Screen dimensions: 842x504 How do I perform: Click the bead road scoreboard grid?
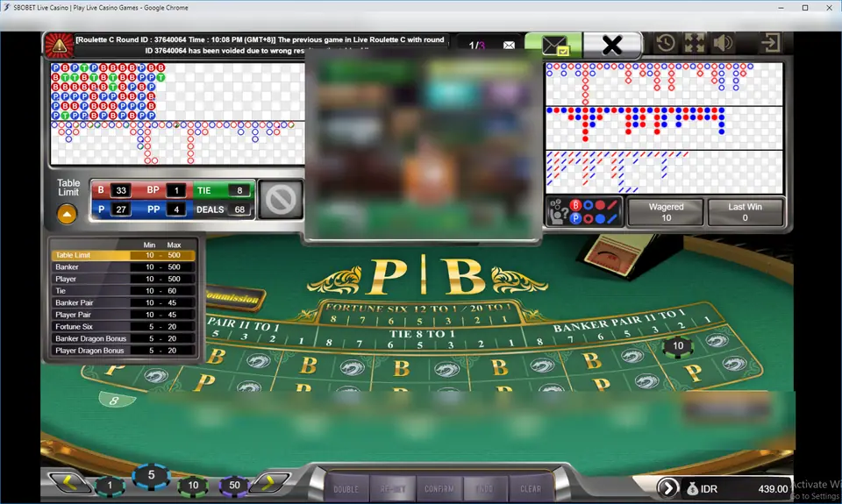177,92
